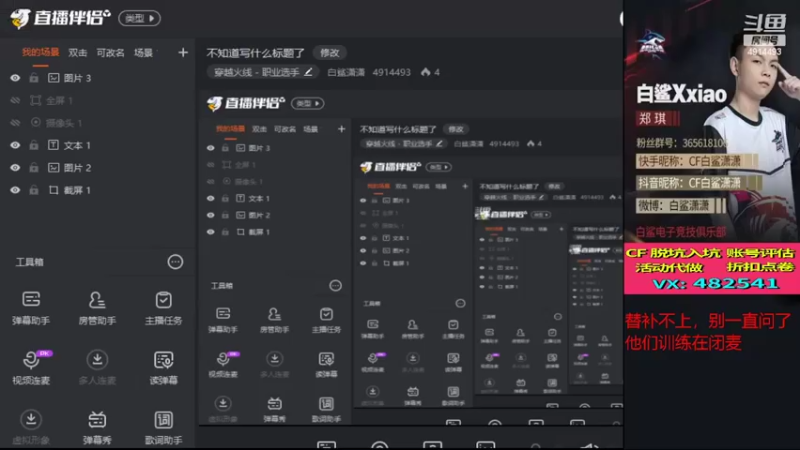Image resolution: width=800 pixels, height=450 pixels.
Task: Hide the 文本 1 source with its eye
Action: (15, 145)
